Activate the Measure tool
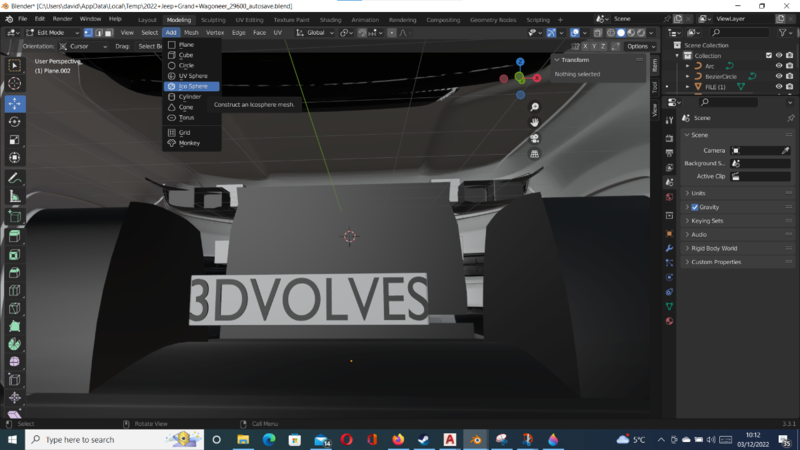The image size is (800, 450). [x=14, y=196]
